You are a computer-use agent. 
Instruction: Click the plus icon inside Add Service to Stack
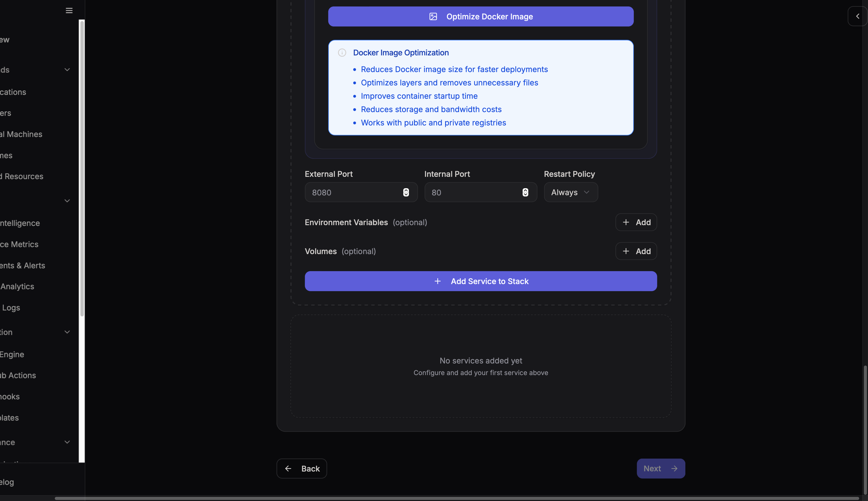[437, 281]
